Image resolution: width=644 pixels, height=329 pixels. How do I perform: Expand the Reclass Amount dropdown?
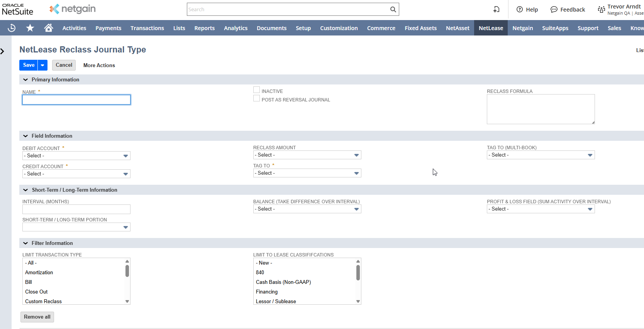click(x=307, y=155)
